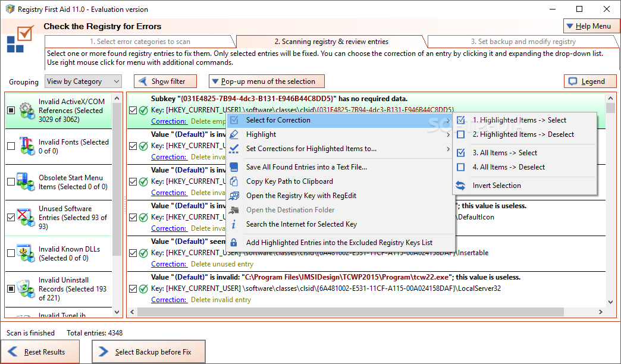
Task: Click the Scanning registry & review entries tab
Action: click(x=331, y=42)
